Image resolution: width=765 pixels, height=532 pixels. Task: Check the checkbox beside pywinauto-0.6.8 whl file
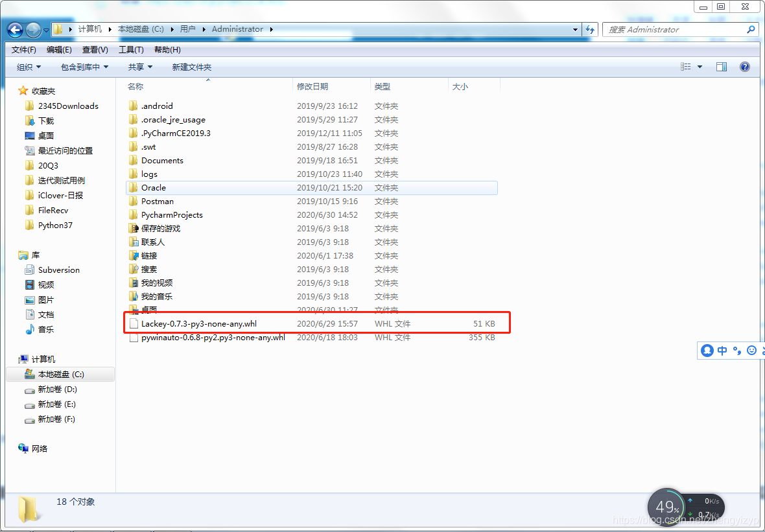tap(133, 338)
